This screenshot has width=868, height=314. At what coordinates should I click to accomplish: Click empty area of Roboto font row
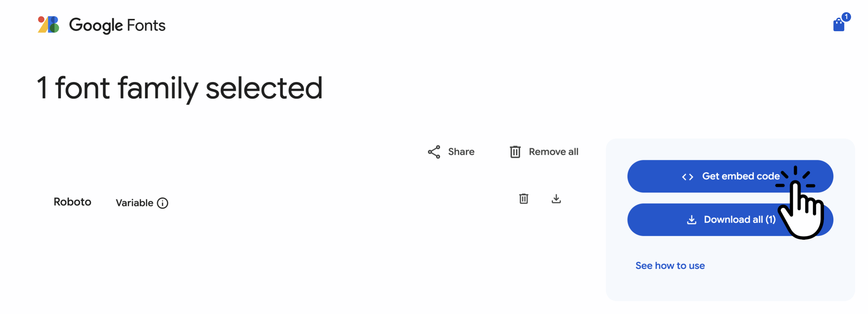(339, 202)
